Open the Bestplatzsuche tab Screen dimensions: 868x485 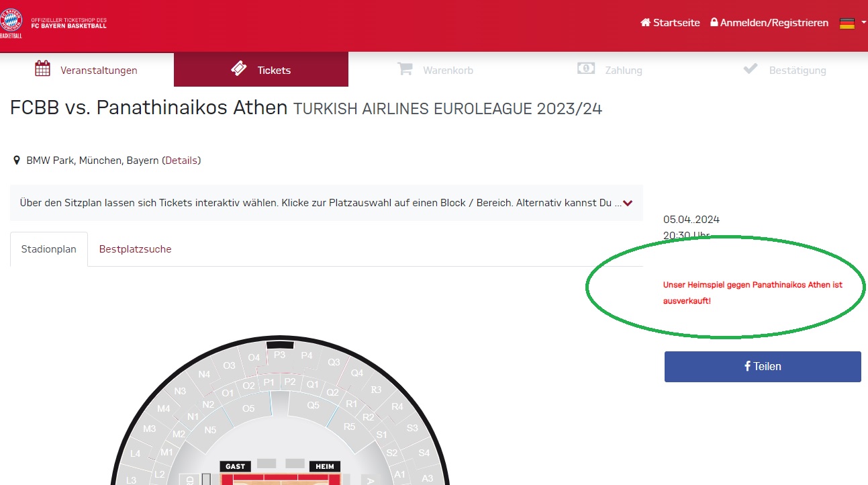pyautogui.click(x=136, y=249)
